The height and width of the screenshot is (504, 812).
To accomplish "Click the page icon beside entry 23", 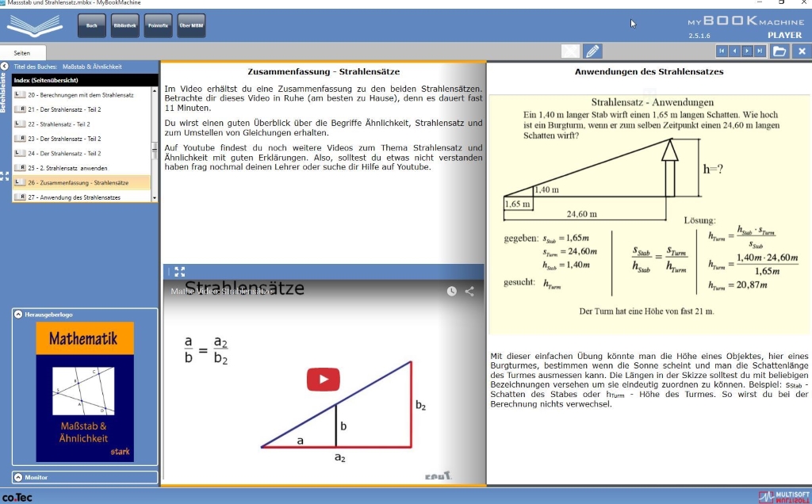I will 20,138.
